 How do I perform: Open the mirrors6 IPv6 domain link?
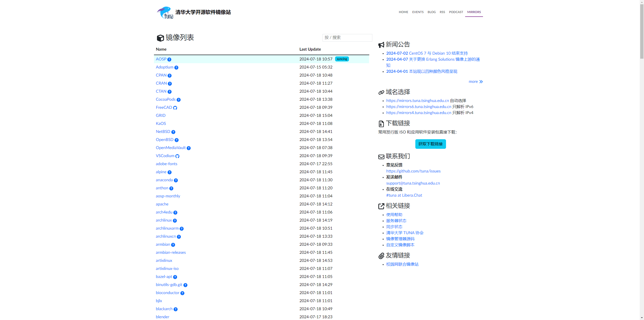pos(419,106)
